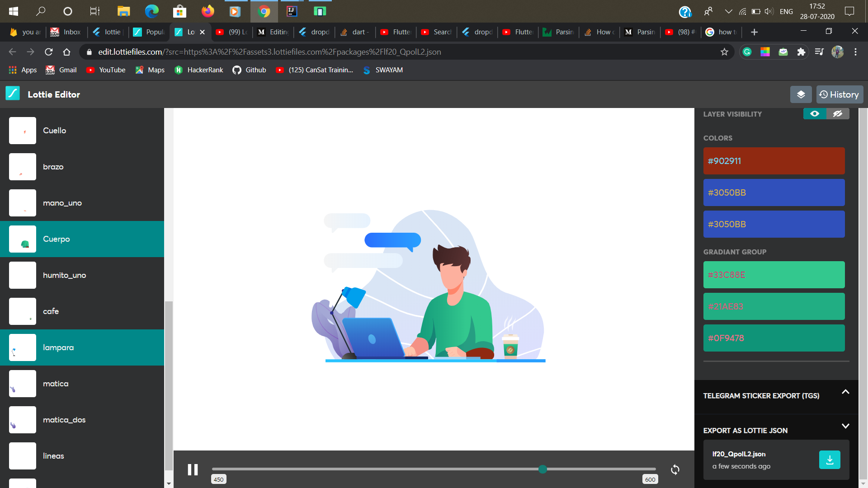This screenshot has width=868, height=488.
Task: Click the download icon for lf20_QpolL2.json
Action: coord(830,460)
